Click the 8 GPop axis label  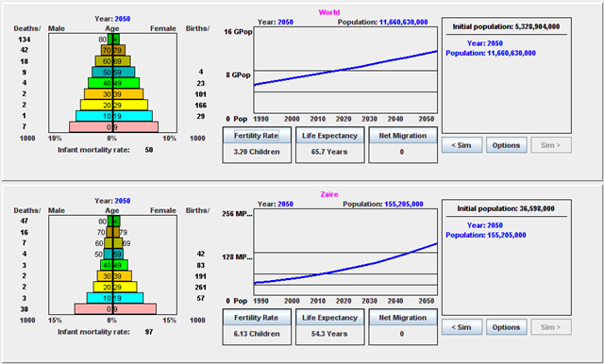tap(238, 75)
